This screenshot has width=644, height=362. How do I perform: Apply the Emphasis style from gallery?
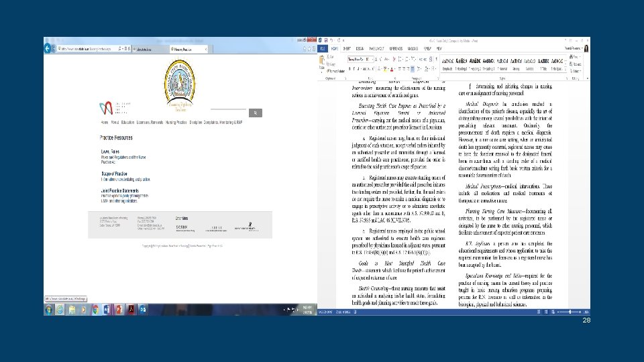tap(447, 64)
